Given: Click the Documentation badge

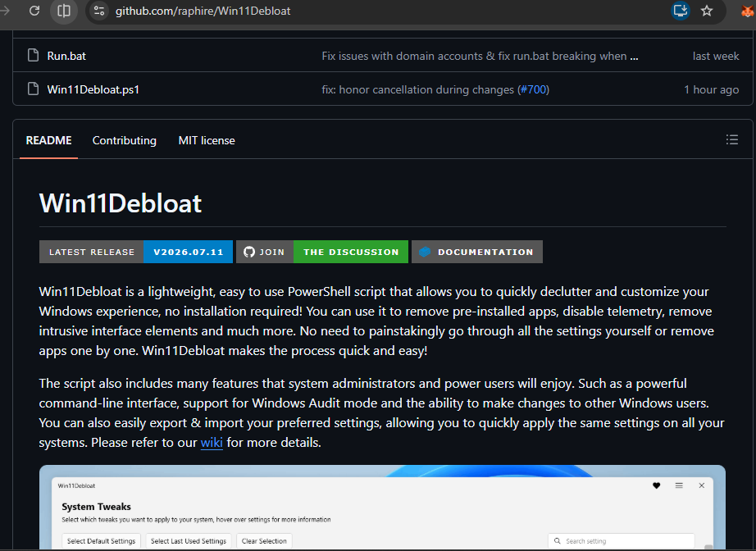Looking at the screenshot, I should click(x=477, y=252).
